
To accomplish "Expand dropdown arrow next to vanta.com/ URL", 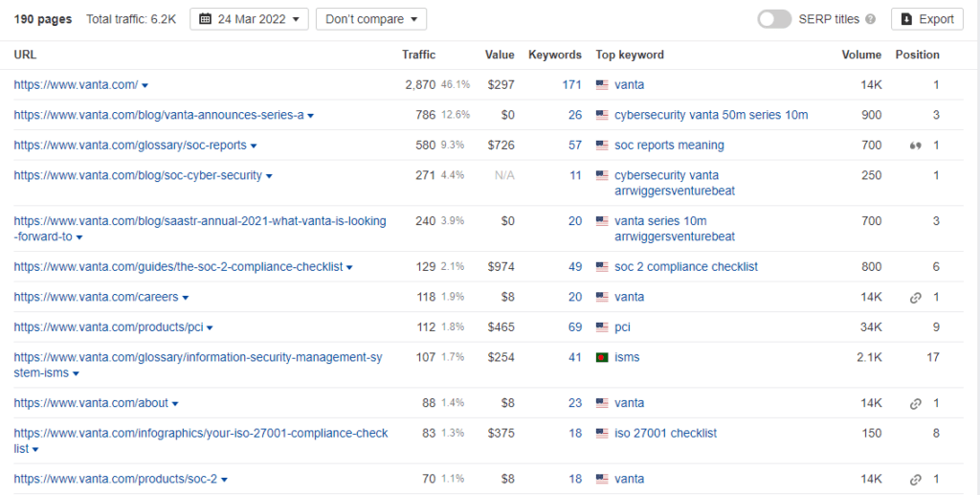I will (145, 85).
